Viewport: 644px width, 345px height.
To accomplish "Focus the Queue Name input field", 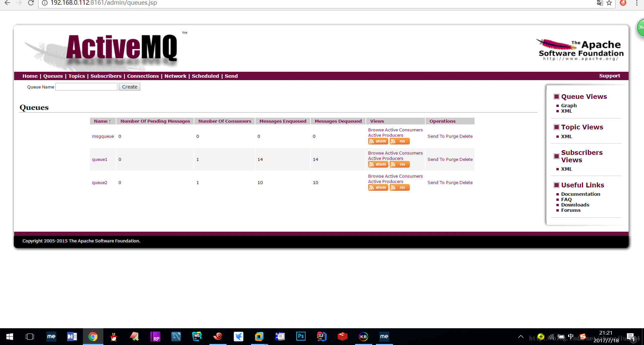I will pos(86,87).
